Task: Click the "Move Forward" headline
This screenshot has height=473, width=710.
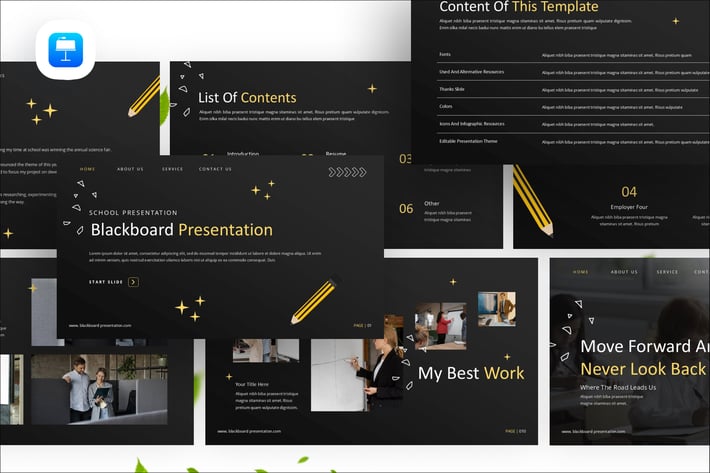Action: [645, 347]
